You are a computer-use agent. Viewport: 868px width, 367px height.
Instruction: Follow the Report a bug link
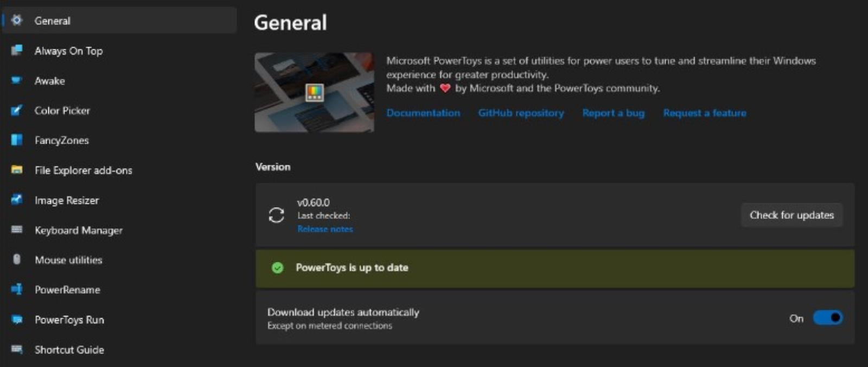[x=613, y=113]
